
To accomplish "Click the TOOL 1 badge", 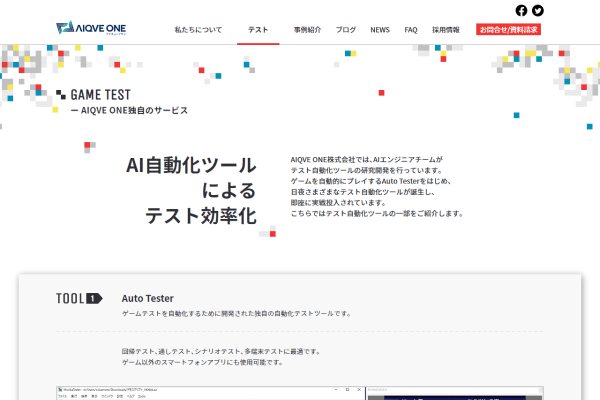I will [79, 298].
